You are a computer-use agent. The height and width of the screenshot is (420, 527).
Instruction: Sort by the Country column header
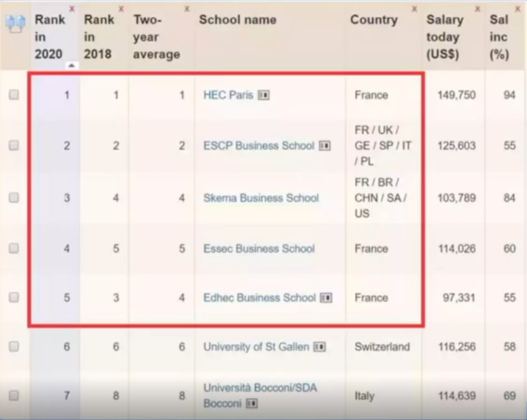pyautogui.click(x=373, y=20)
